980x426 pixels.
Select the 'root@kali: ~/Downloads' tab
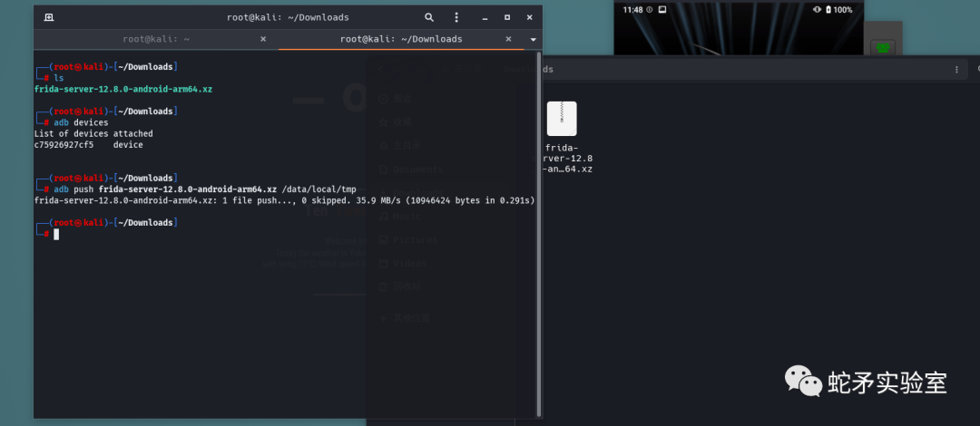point(401,39)
